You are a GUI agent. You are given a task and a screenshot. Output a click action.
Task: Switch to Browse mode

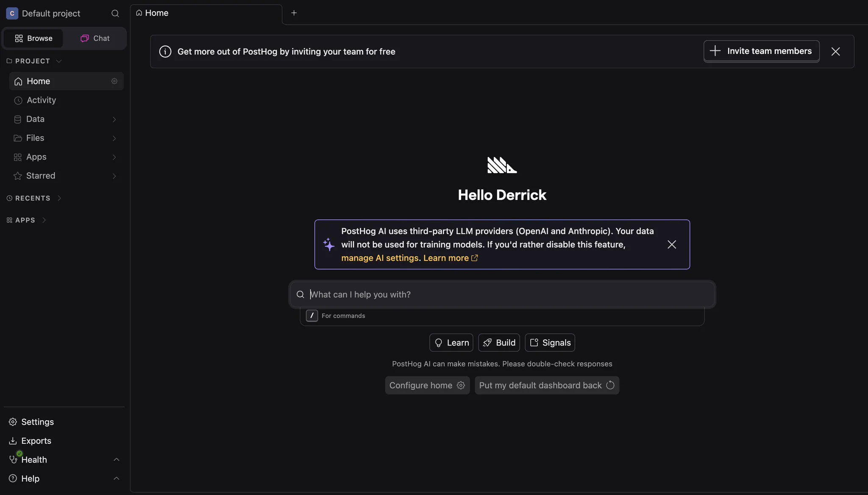tap(33, 39)
